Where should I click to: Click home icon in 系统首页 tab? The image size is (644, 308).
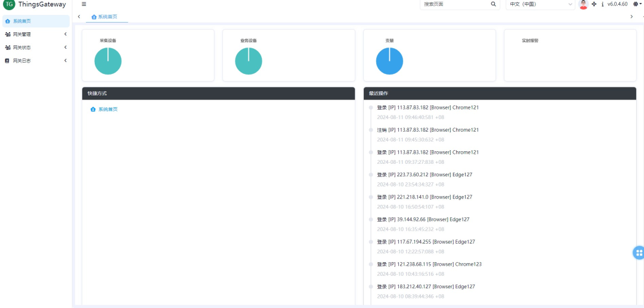coord(94,17)
